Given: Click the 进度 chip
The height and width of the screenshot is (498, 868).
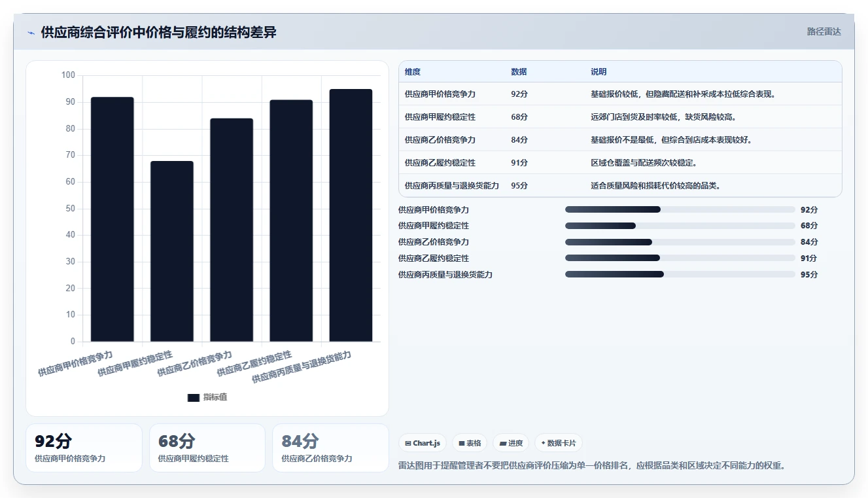Looking at the screenshot, I should (511, 443).
